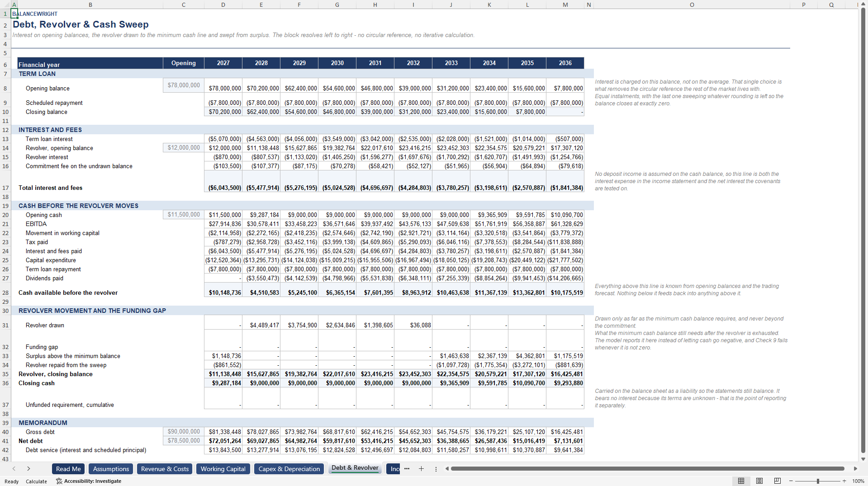Select the Financial year header cell

click(90, 63)
